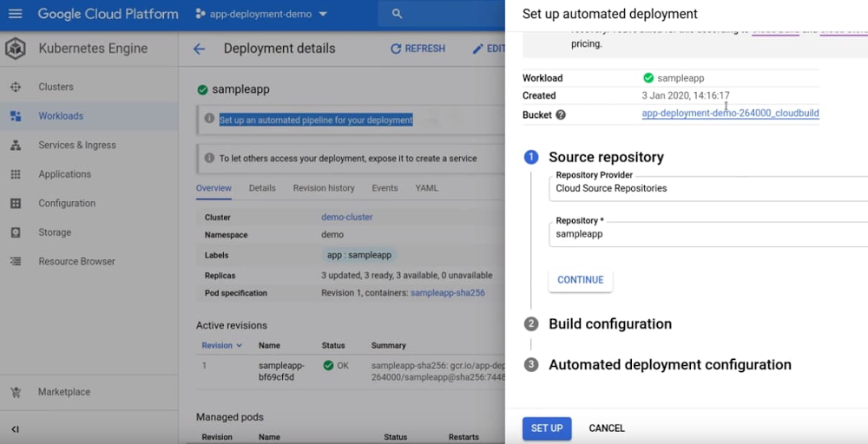
Task: Collapse the sidebar with the chevron icon
Action: pos(15,429)
